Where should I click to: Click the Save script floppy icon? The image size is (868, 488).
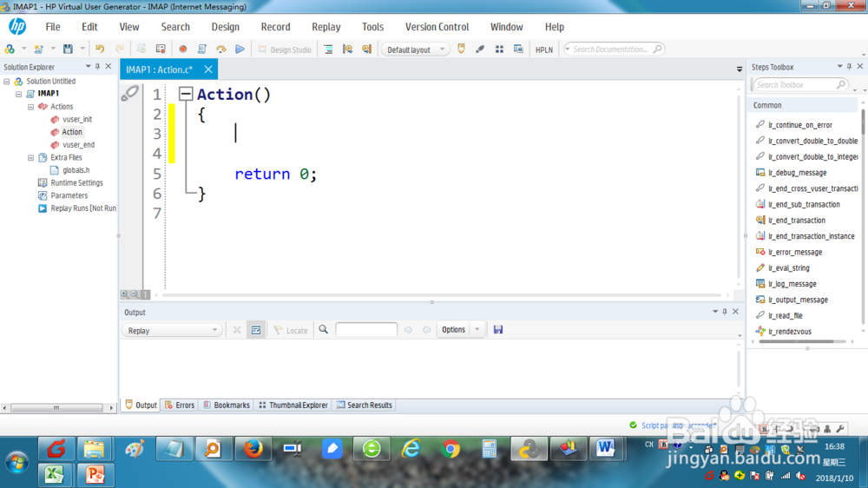(x=68, y=49)
